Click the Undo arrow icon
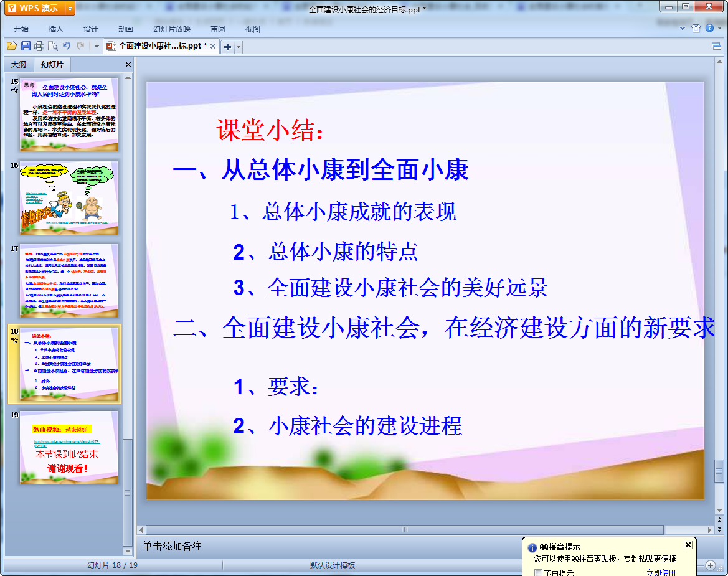728x576 pixels. [x=67, y=46]
